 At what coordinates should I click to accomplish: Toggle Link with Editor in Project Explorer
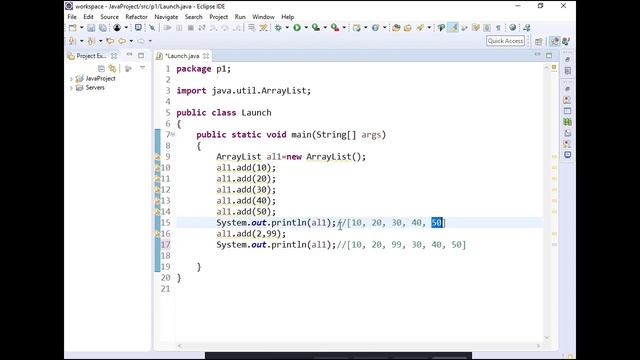click(112, 69)
